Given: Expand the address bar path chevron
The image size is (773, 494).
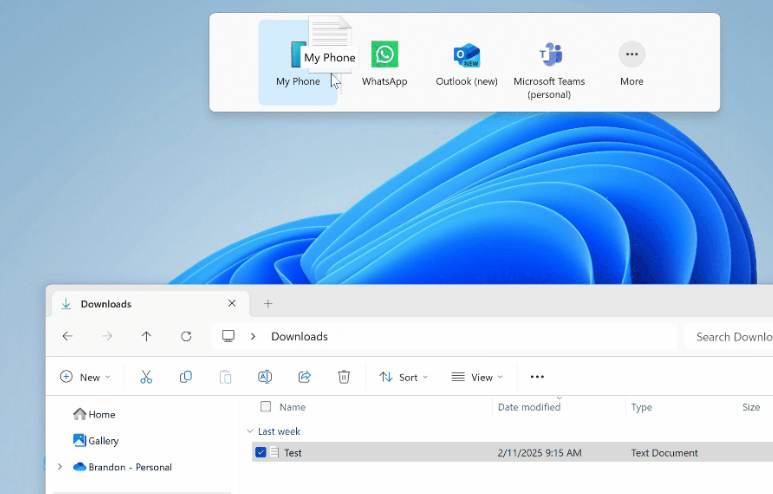Looking at the screenshot, I should coord(253,336).
